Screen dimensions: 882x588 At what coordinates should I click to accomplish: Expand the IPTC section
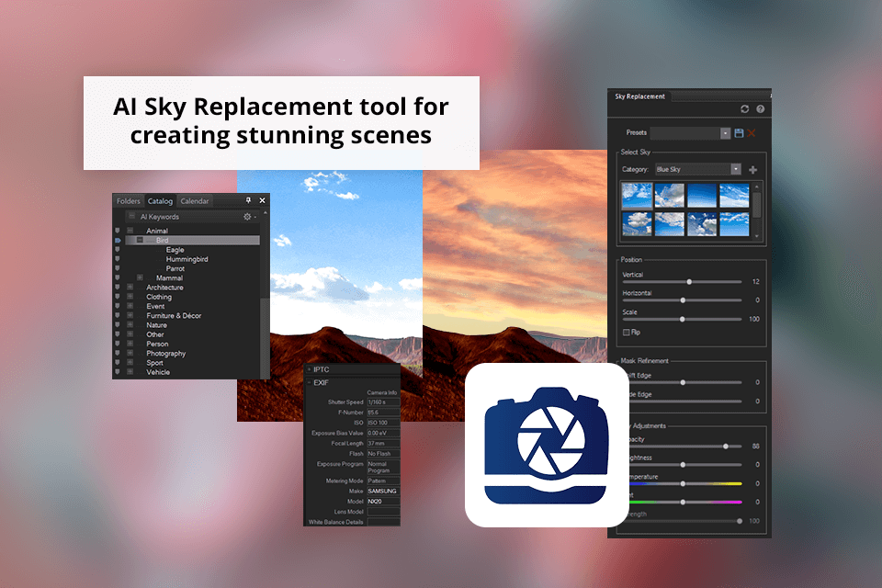[310, 369]
